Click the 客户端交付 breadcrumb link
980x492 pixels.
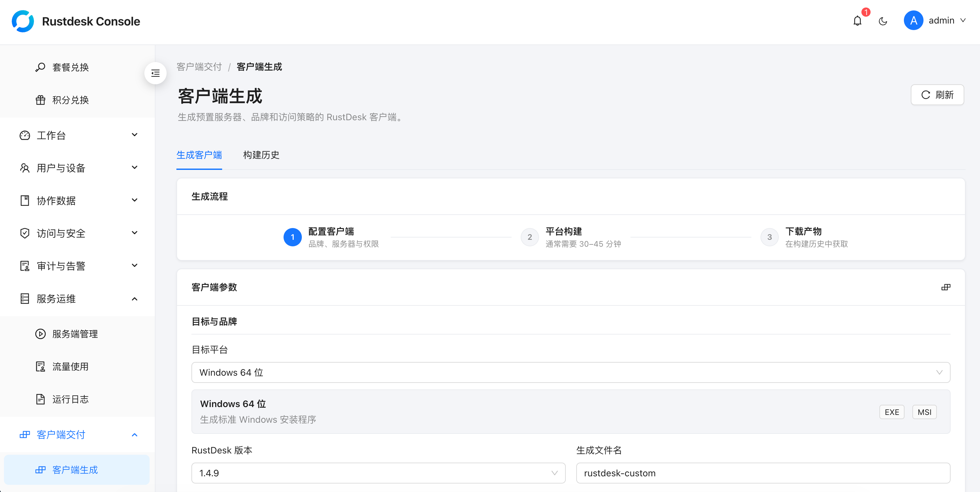point(199,67)
